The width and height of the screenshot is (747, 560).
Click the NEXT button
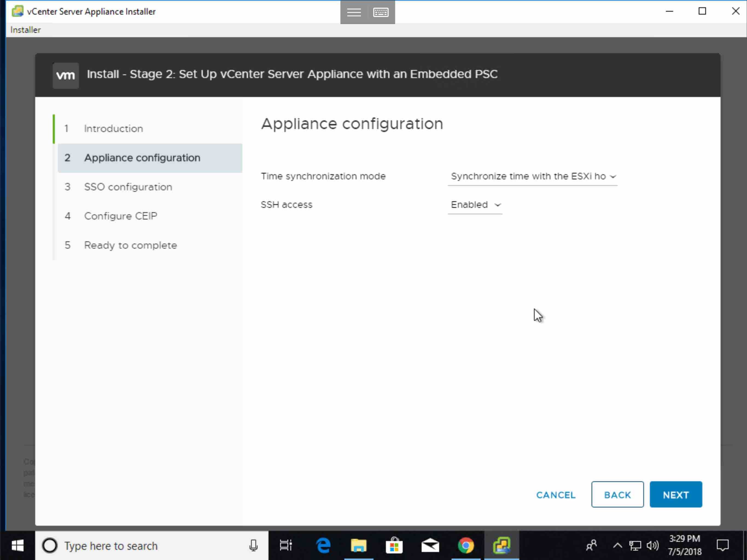click(x=676, y=495)
